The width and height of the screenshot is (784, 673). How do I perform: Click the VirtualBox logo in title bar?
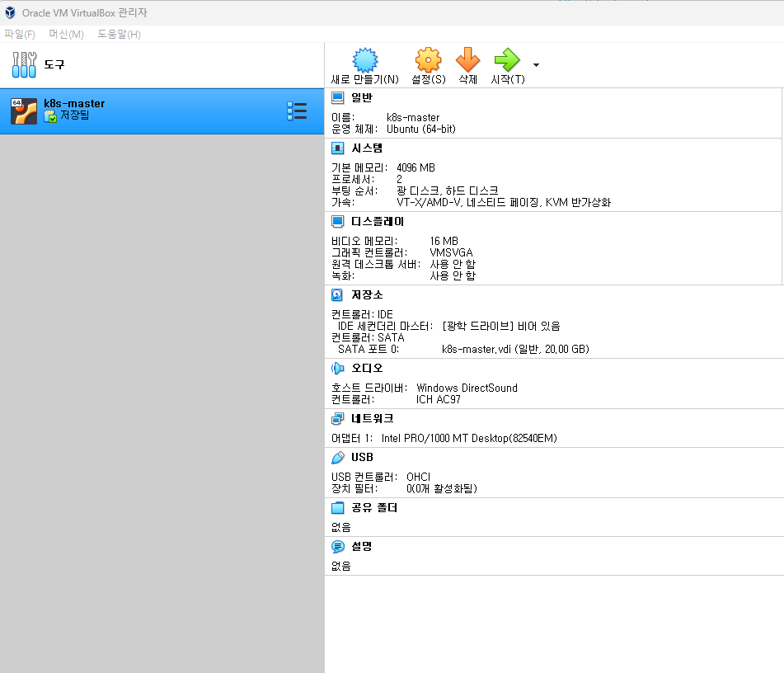point(10,12)
